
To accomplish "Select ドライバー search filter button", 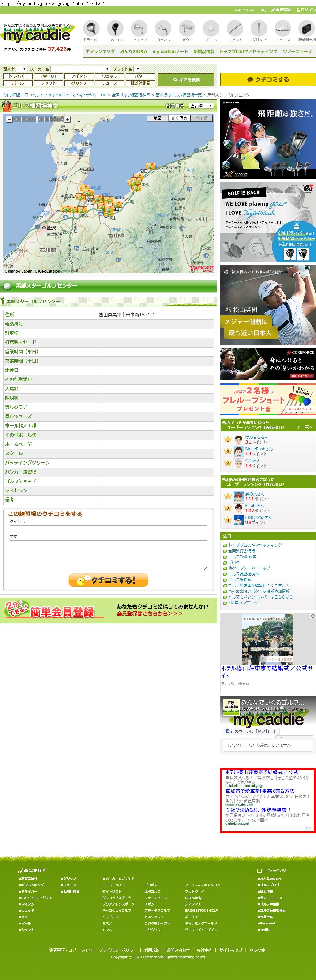I will [x=18, y=76].
